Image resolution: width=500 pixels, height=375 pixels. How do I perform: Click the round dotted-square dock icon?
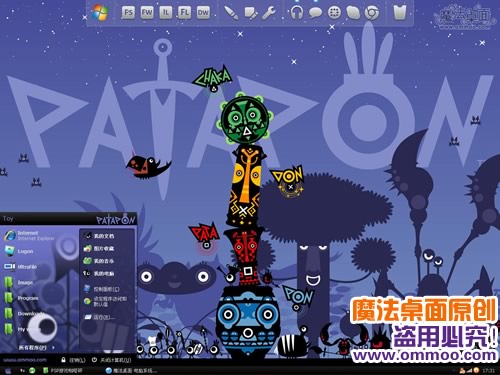pyautogui.click(x=334, y=13)
